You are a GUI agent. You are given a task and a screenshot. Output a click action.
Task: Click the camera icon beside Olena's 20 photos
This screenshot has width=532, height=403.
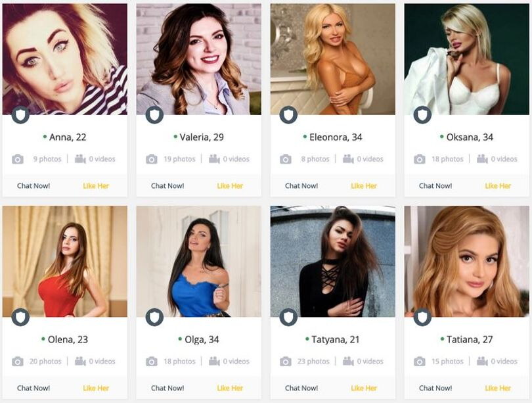18,361
